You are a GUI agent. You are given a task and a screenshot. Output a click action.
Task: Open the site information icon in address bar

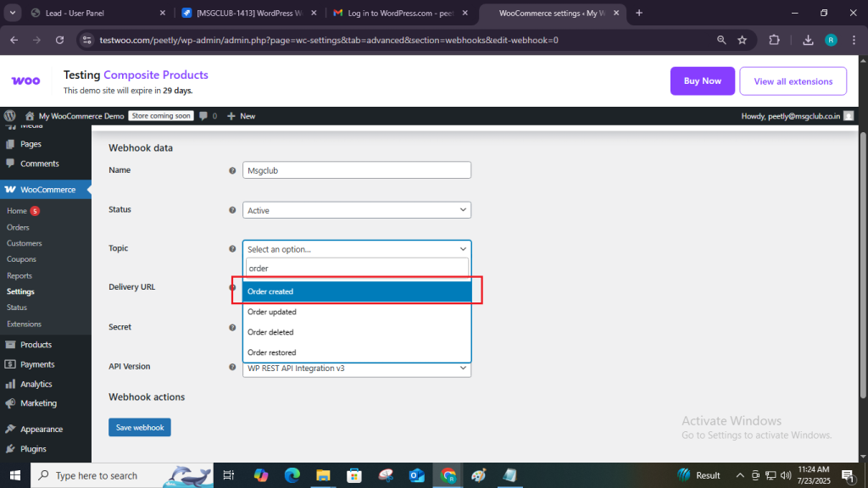[86, 40]
